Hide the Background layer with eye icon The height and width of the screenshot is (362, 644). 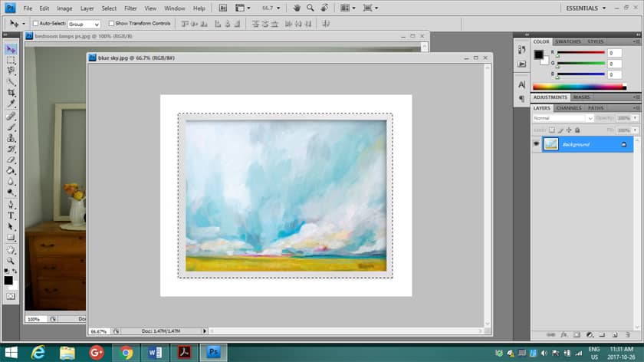pos(537,144)
